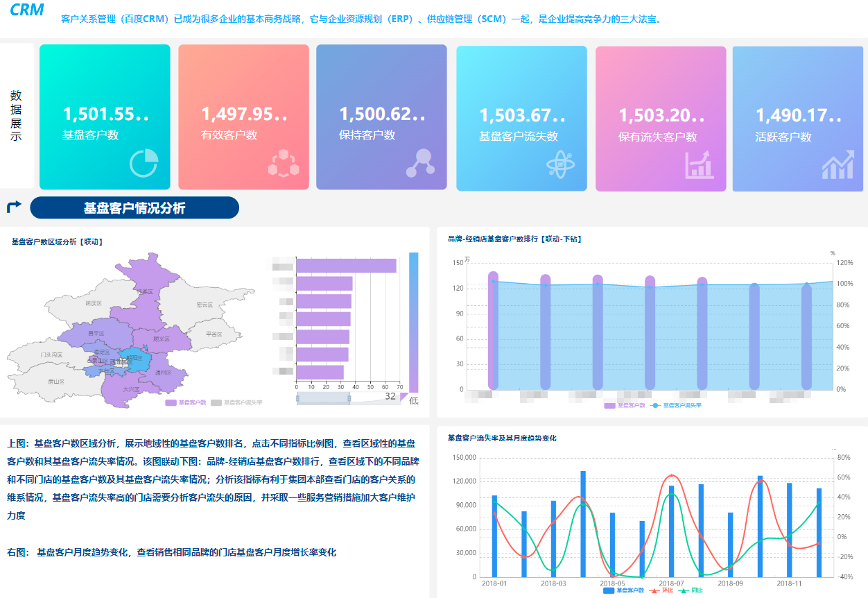Screen dimensions: 868x598
Task: Click the longest top bar in region ranking
Action: coord(346,266)
